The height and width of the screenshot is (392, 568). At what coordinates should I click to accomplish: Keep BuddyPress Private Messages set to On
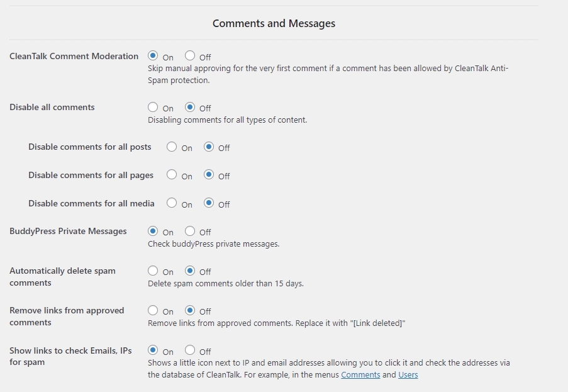pyautogui.click(x=152, y=231)
